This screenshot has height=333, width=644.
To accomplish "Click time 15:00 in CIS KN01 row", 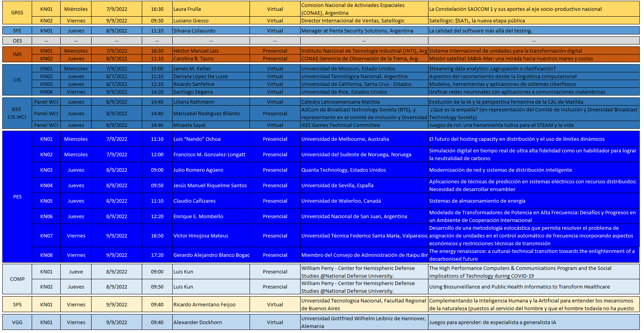I will tap(157, 68).
